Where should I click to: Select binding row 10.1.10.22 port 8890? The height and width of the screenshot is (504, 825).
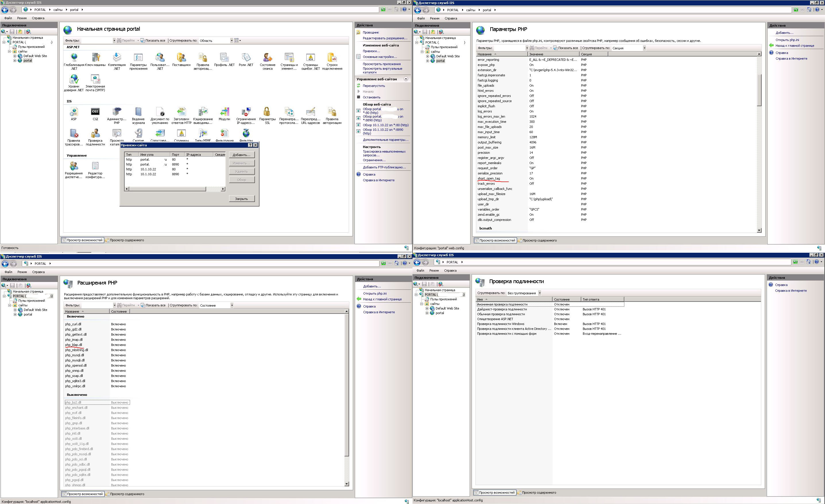[175, 174]
